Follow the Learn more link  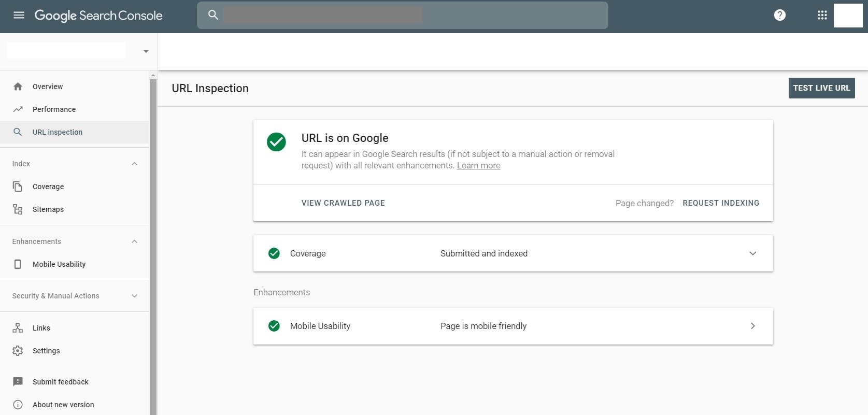coord(478,165)
